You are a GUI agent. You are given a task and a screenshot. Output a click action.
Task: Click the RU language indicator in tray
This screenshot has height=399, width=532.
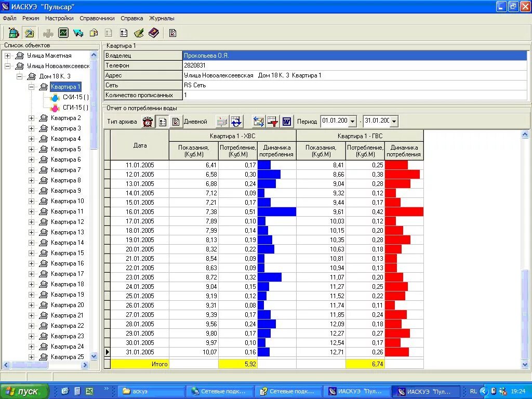474,391
